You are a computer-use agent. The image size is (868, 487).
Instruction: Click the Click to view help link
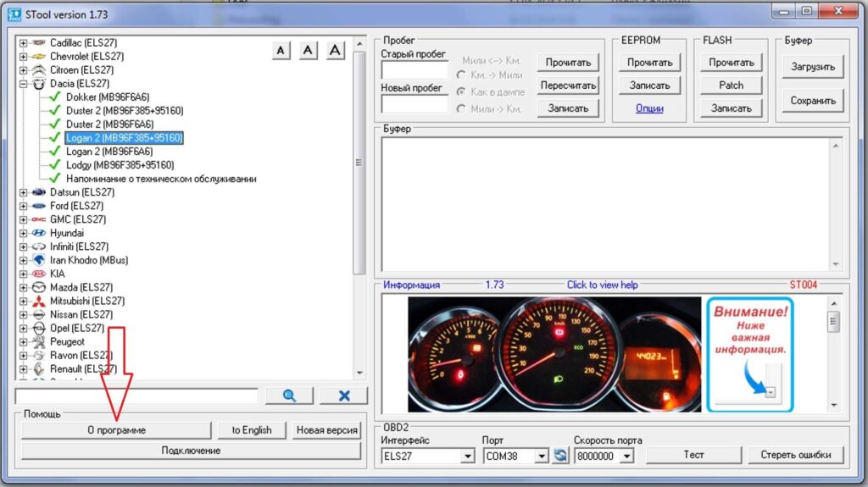pyautogui.click(x=603, y=285)
